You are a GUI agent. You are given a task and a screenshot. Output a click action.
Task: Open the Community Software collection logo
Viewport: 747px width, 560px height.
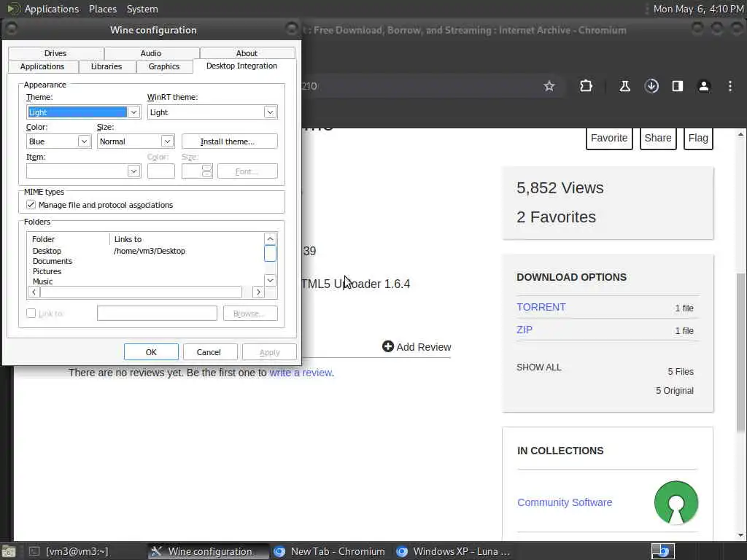[676, 502]
